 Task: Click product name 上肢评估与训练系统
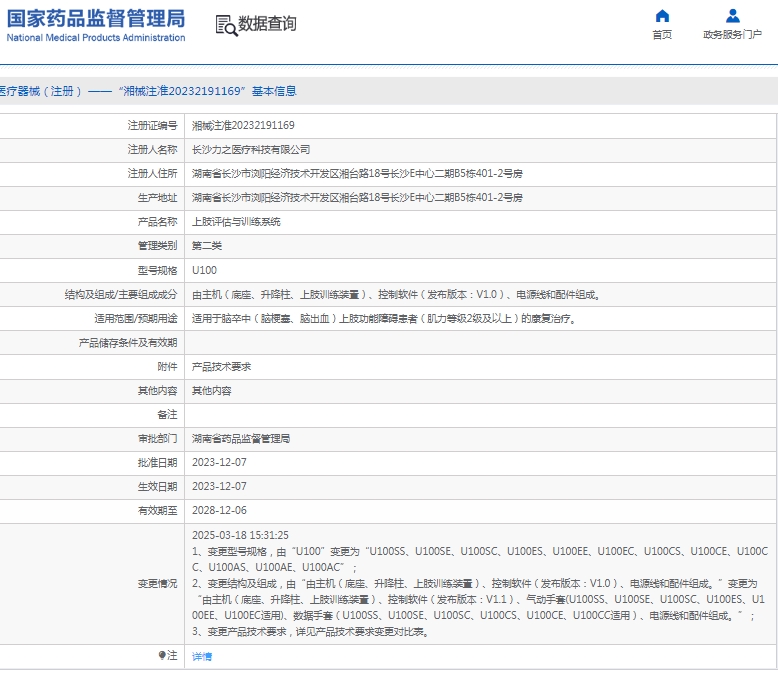[236, 222]
